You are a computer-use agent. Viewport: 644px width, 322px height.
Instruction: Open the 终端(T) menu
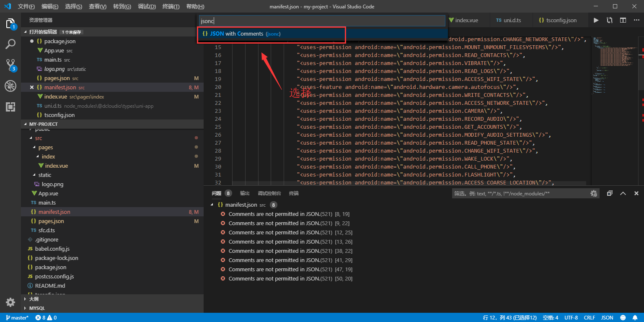(171, 7)
